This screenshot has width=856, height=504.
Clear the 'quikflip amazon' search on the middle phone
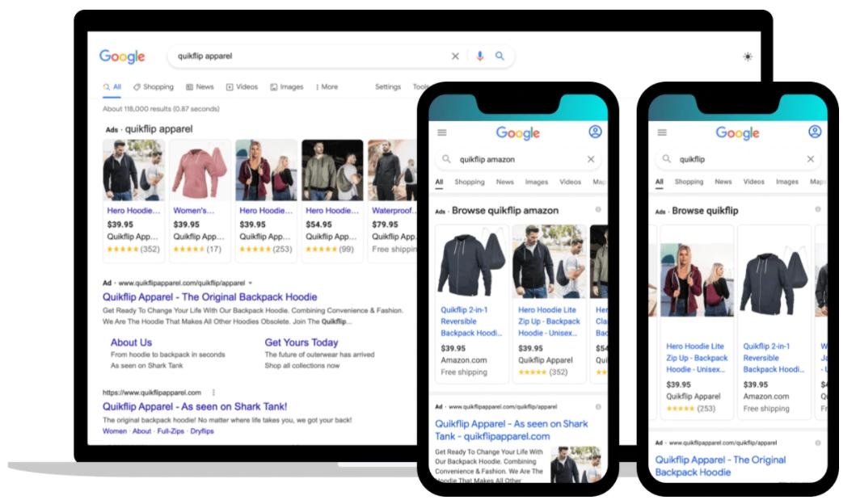tap(591, 159)
